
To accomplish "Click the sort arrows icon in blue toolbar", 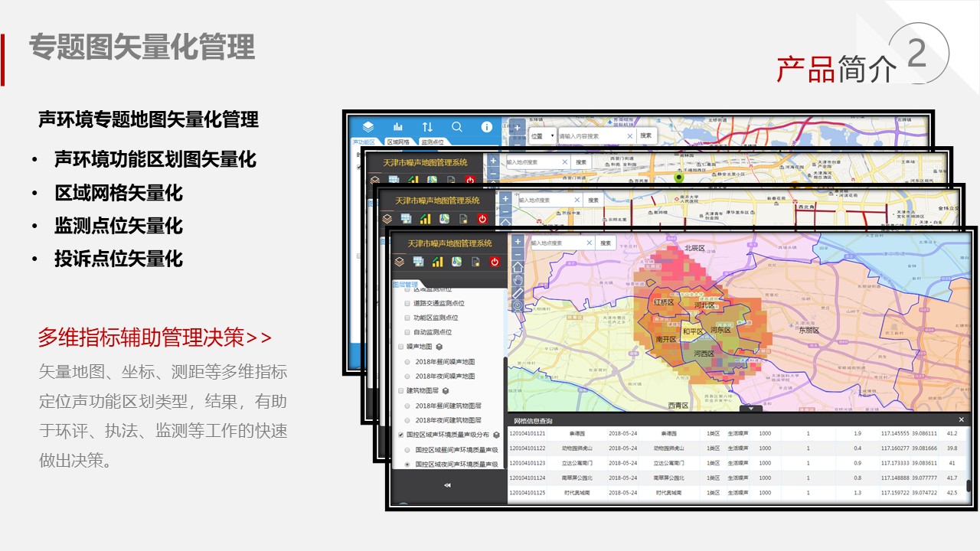I will (x=427, y=127).
